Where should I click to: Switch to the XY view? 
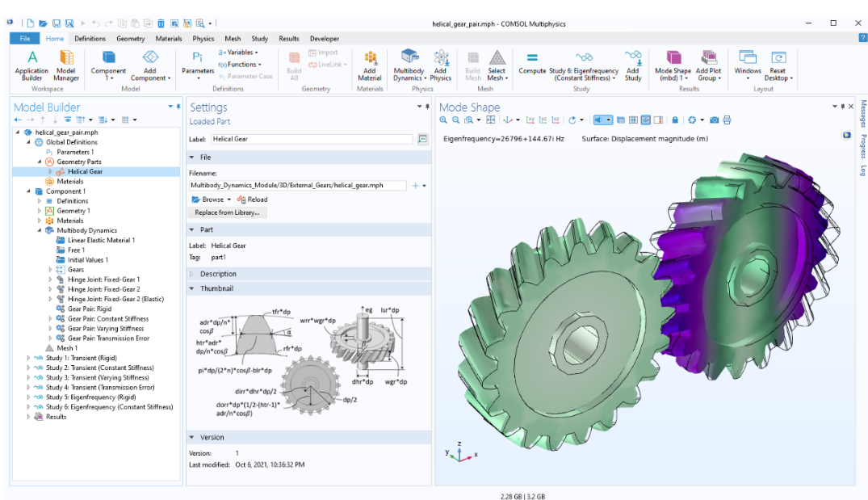(530, 120)
